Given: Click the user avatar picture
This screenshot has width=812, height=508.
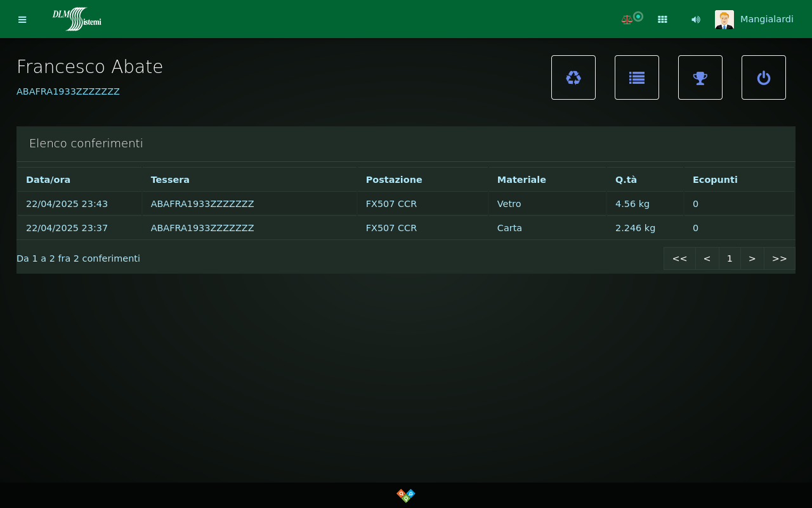Looking at the screenshot, I should [x=724, y=20].
